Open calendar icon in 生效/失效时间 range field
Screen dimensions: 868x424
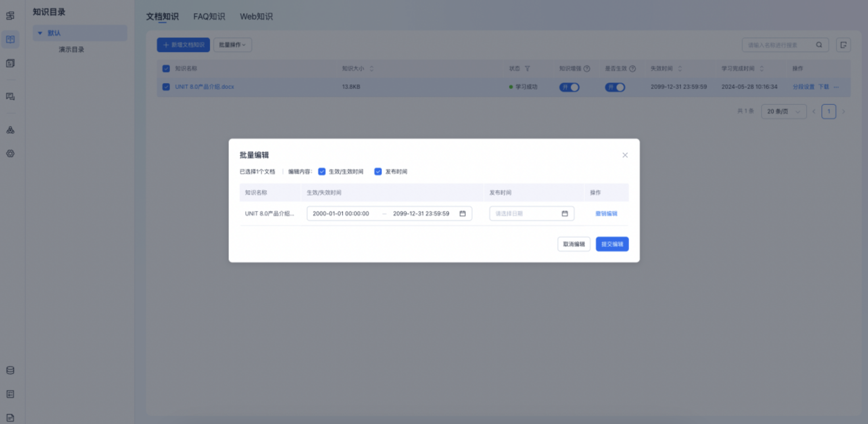pyautogui.click(x=463, y=214)
